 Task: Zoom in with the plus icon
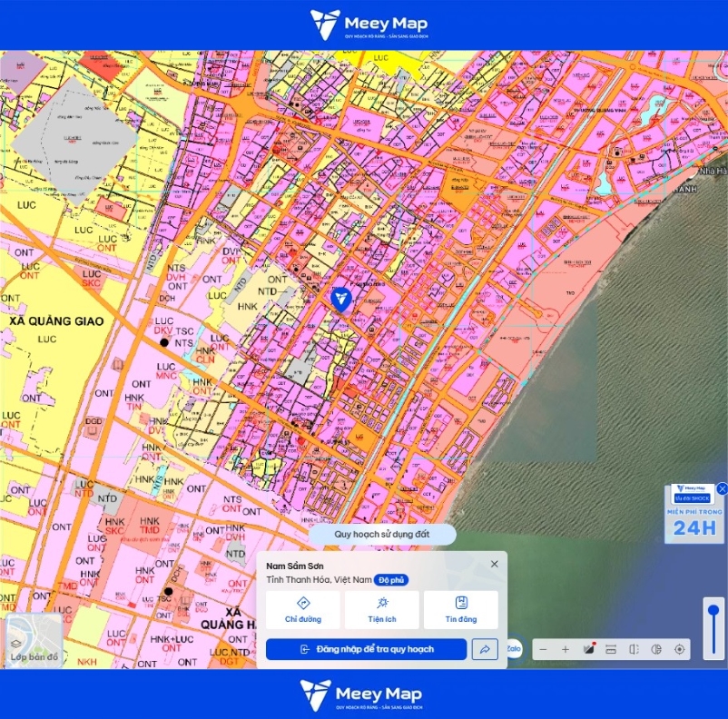coord(565,649)
